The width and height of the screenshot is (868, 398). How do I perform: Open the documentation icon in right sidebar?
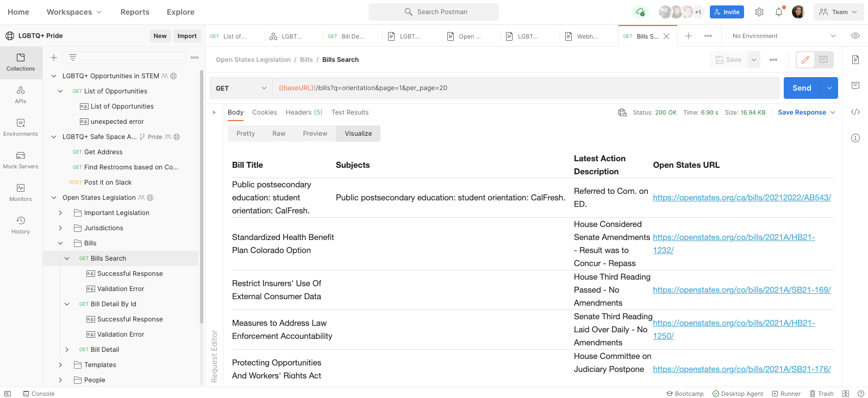click(855, 60)
